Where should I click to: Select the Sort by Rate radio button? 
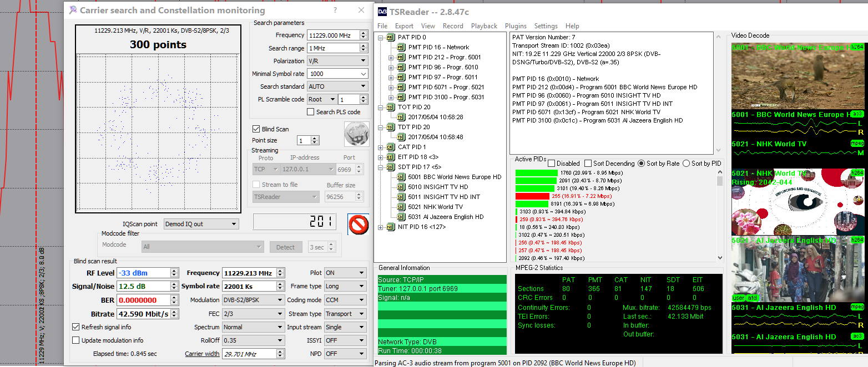tap(642, 164)
